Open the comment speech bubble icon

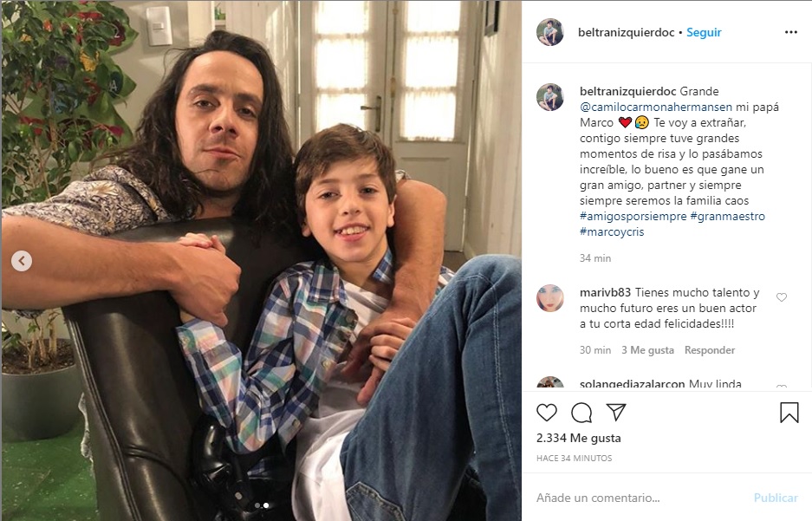tap(581, 413)
